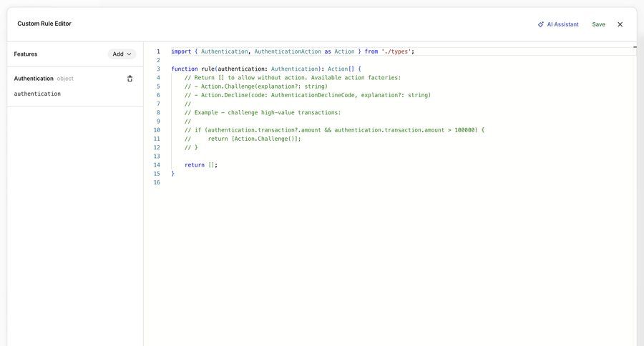The image size is (644, 346).
Task: Click the authentication variable name
Action: [x=37, y=94]
